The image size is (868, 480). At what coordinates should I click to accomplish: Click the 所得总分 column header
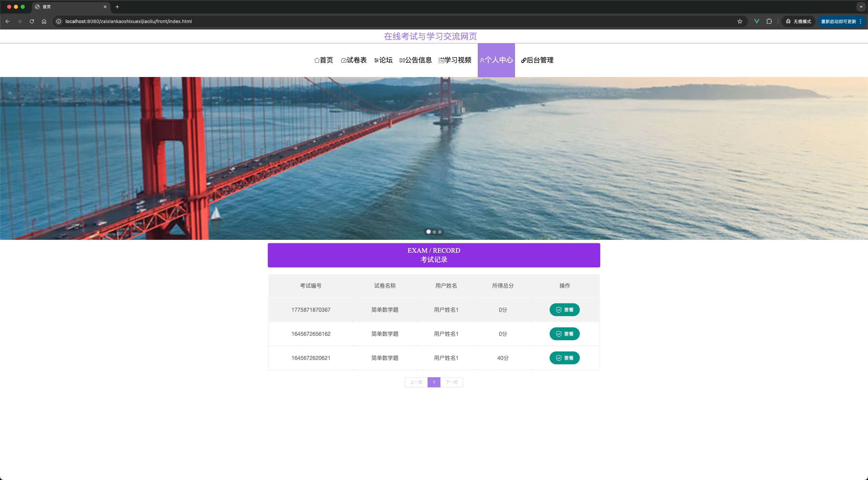[503, 286]
